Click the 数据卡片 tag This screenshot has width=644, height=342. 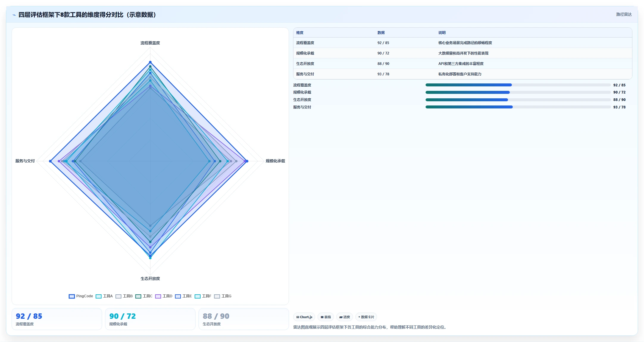(x=366, y=317)
